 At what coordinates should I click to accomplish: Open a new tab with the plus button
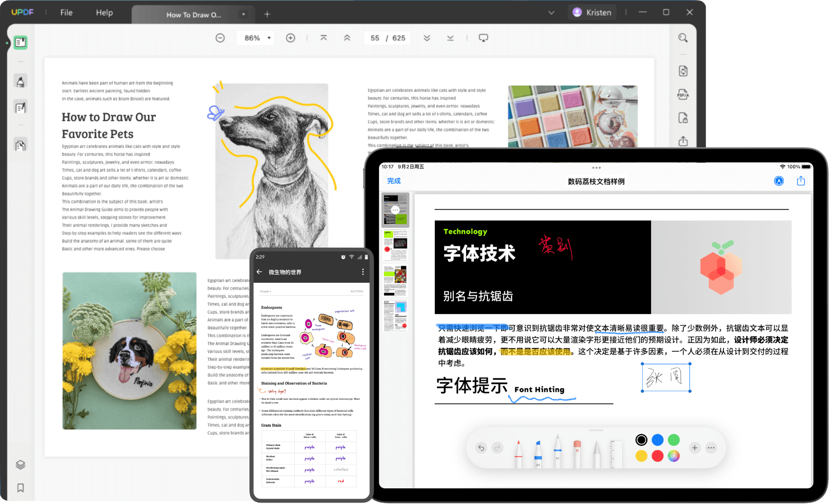[267, 14]
